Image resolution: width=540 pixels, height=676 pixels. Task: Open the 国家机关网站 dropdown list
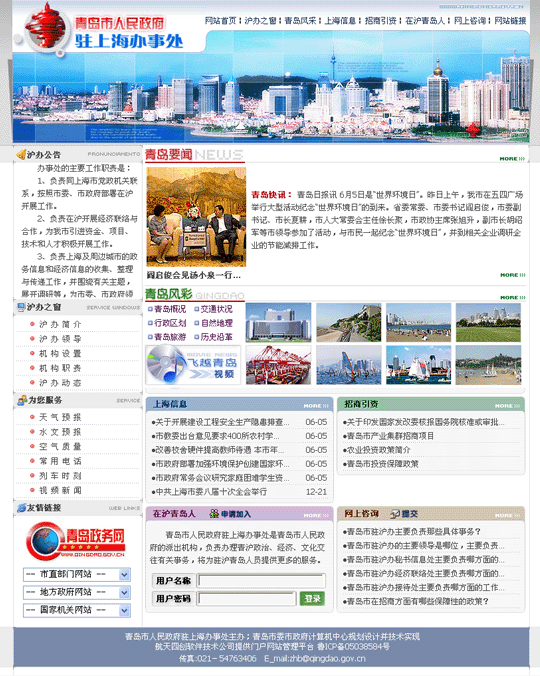pos(77,610)
